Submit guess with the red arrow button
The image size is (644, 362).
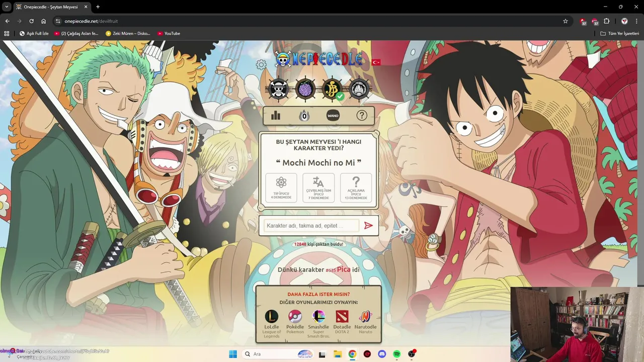pos(369,226)
